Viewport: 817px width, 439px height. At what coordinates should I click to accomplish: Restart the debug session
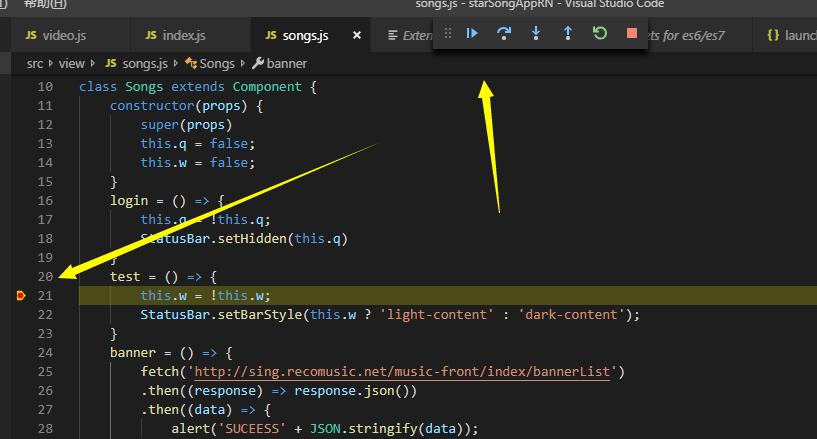pyautogui.click(x=600, y=34)
